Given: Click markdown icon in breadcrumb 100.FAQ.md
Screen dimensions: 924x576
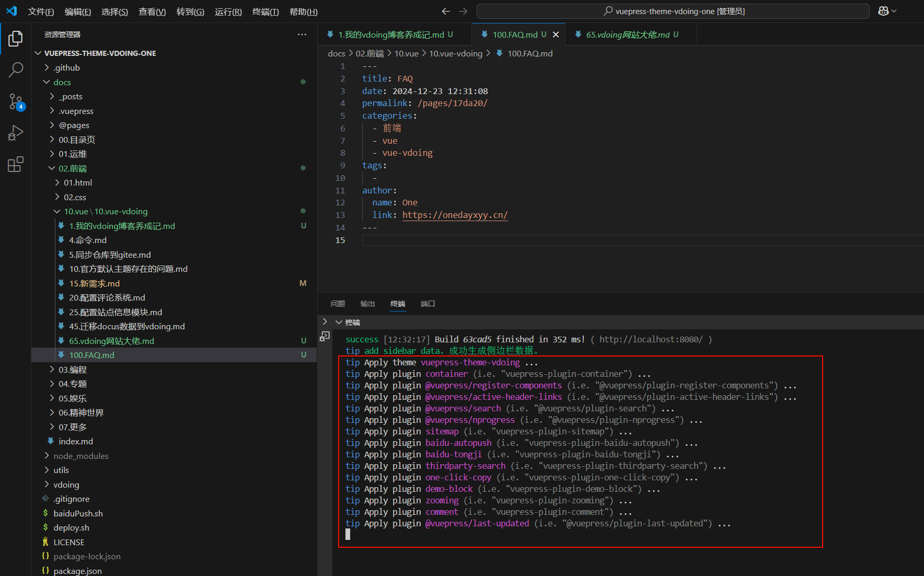Looking at the screenshot, I should (x=500, y=53).
